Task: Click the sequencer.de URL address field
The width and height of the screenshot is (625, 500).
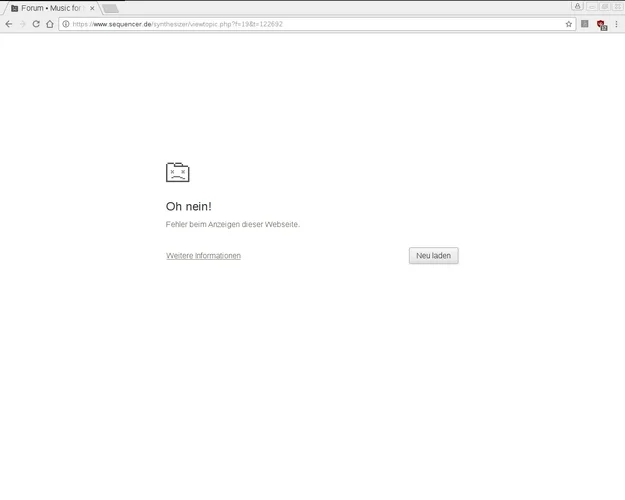Action: [317, 24]
